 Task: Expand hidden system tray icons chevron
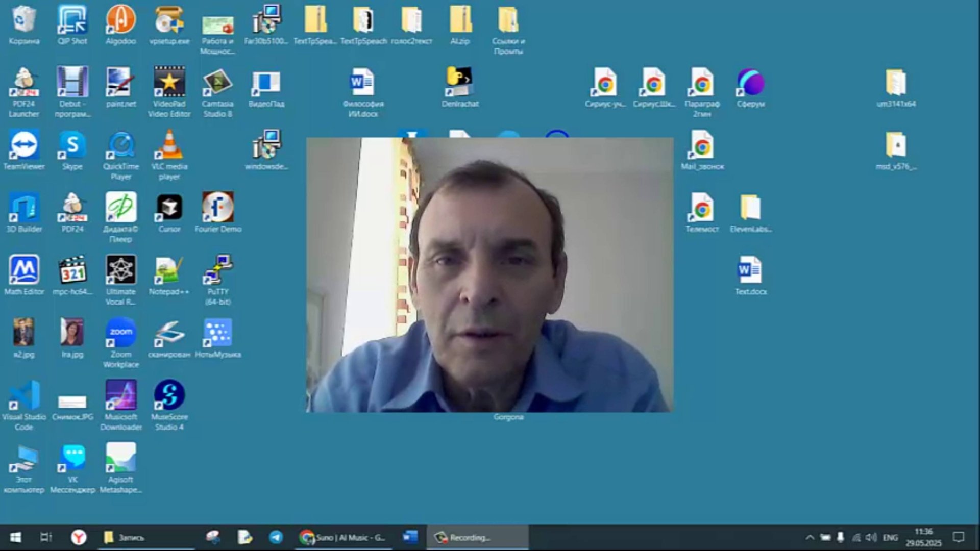(810, 537)
